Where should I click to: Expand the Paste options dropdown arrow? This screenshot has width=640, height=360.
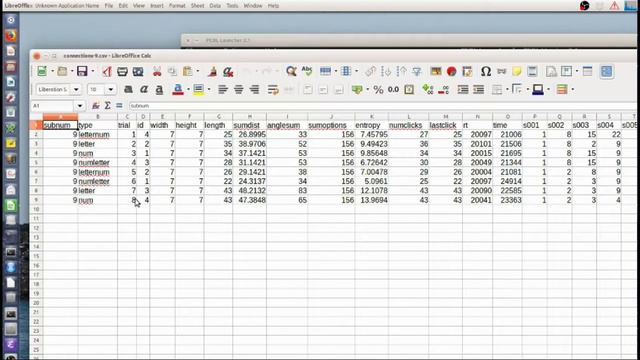point(198,71)
